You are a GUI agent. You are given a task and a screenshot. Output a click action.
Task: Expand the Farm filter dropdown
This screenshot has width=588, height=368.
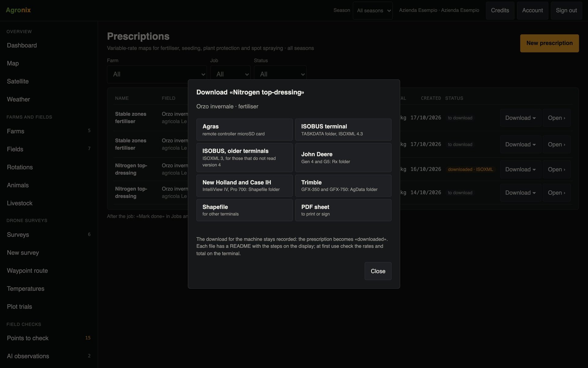(157, 74)
